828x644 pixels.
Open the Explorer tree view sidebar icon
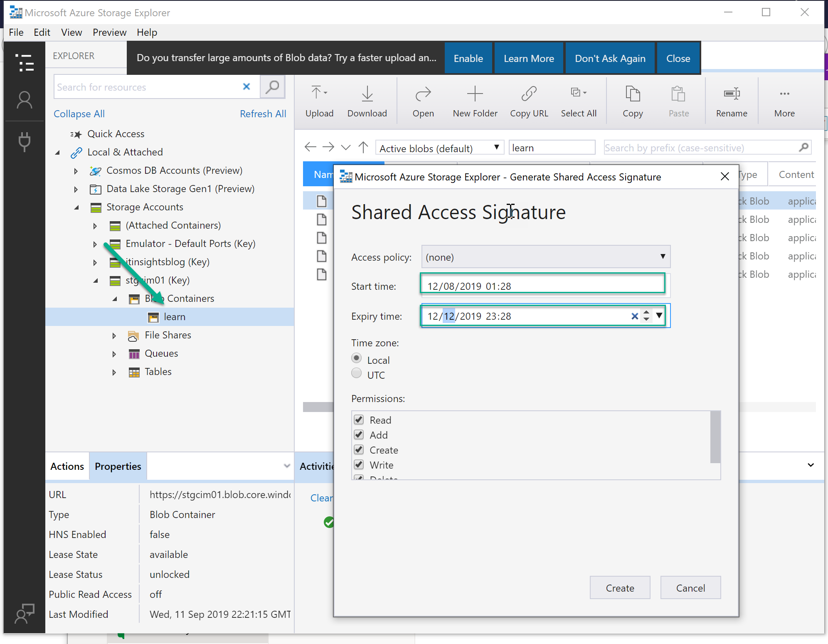24,63
